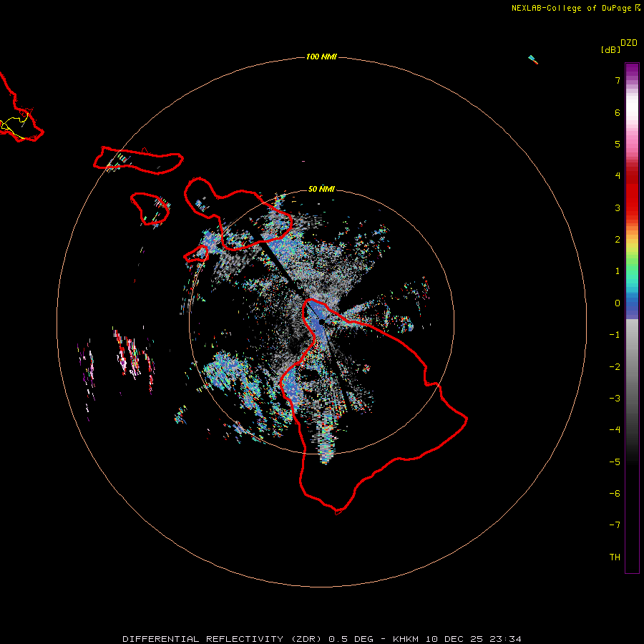The height and width of the screenshot is (644, 644).
Task: Click the 1 value on the color scale
Action: coord(618,271)
